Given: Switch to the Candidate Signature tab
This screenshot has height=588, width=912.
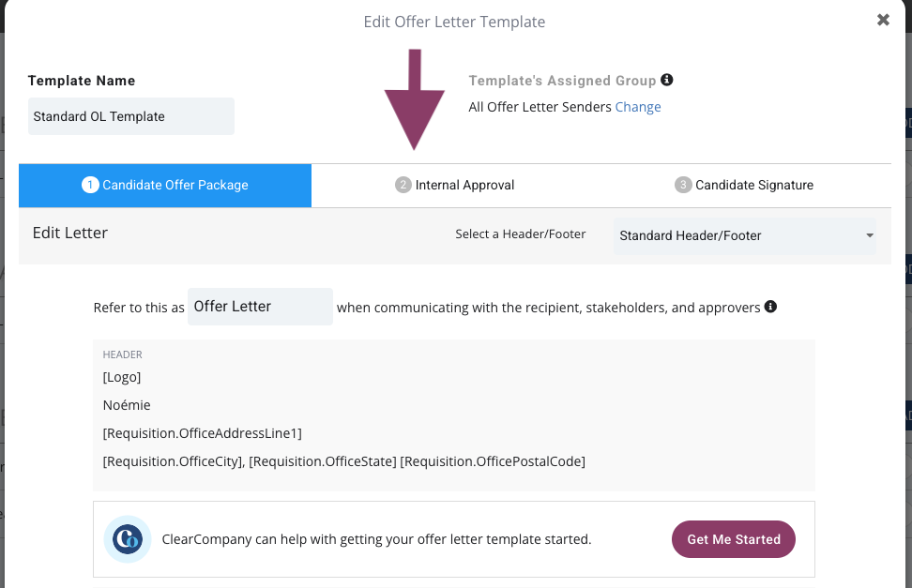Looking at the screenshot, I should (x=744, y=185).
